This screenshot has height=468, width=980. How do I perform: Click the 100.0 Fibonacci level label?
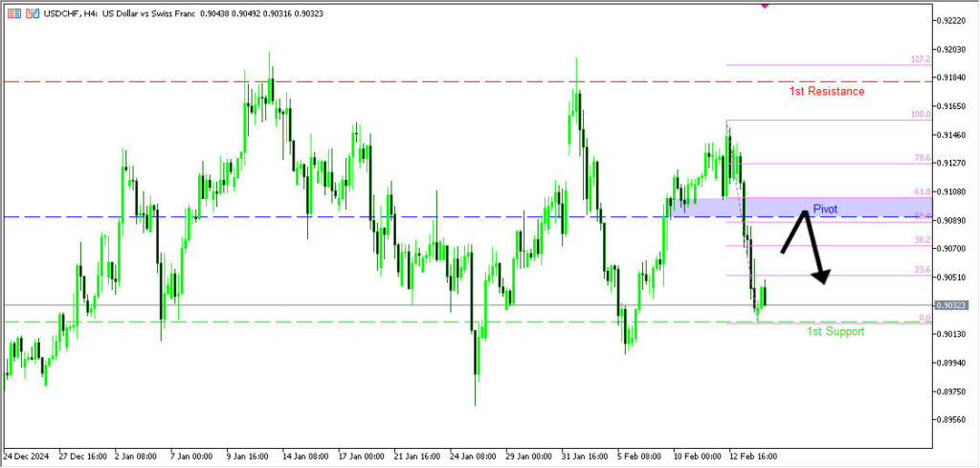point(920,115)
